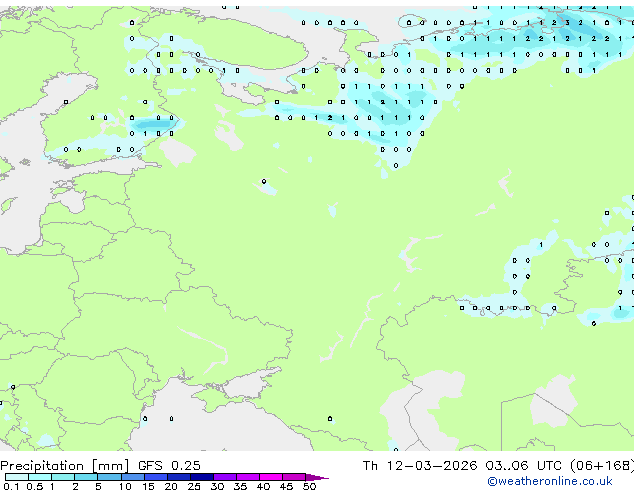
Task: Pick the 10–15 mm legend color swatch
Action: click(133, 477)
